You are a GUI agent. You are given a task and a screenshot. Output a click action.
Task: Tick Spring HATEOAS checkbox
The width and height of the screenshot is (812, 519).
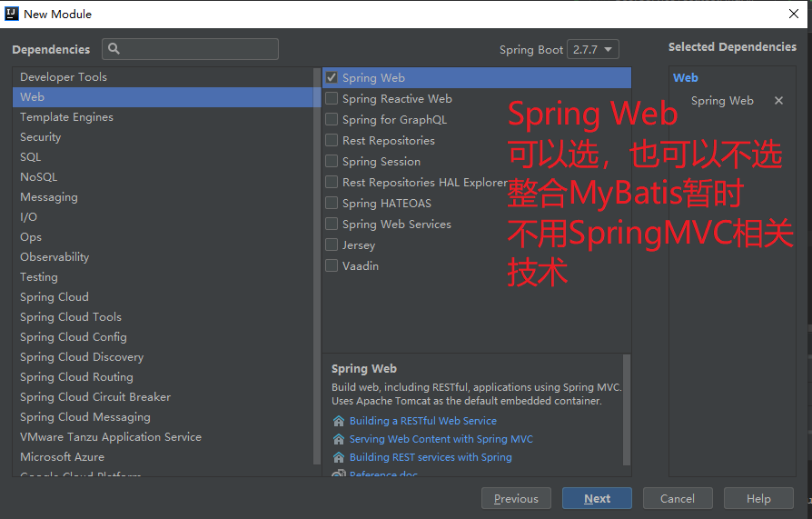click(x=332, y=204)
